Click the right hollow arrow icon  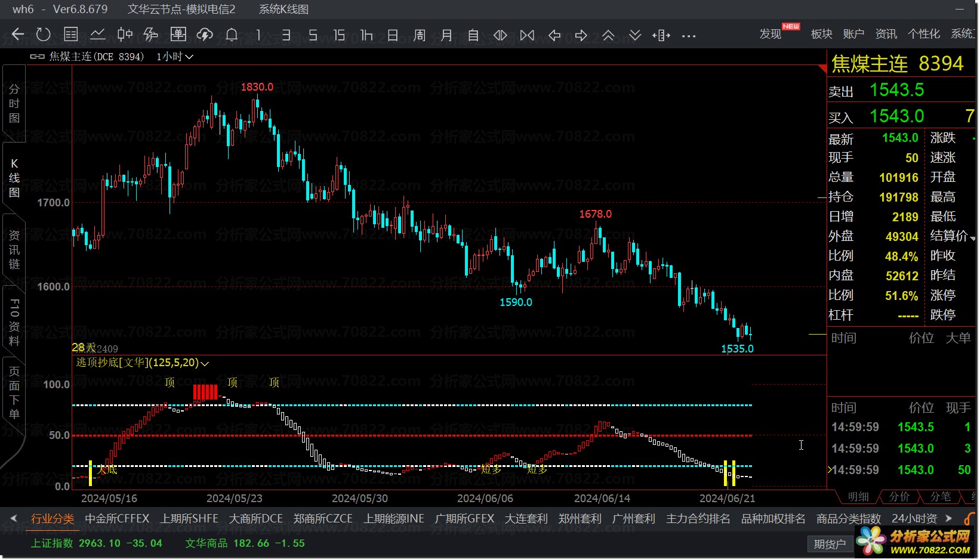(581, 35)
